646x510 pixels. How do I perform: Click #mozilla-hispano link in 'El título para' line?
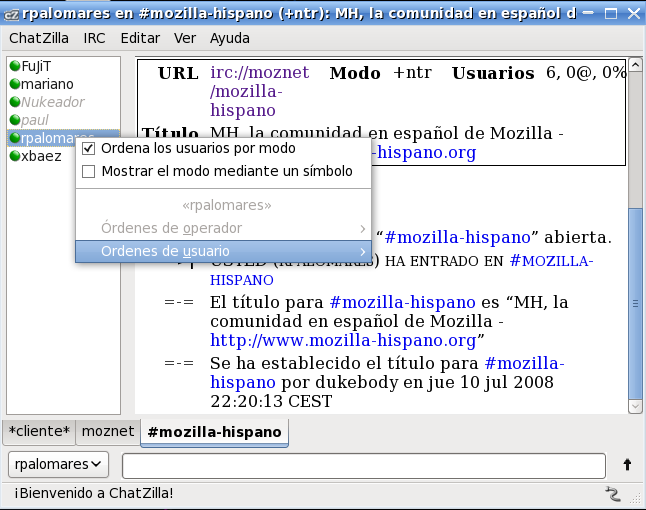(403, 303)
